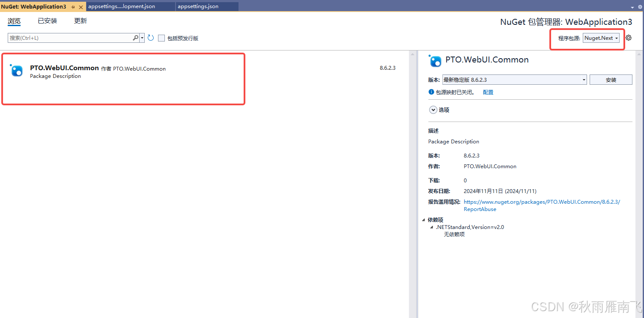The image size is (644, 318).
Task: Click the PTO.WebUI.Common package icon in results list
Action: 16,70
